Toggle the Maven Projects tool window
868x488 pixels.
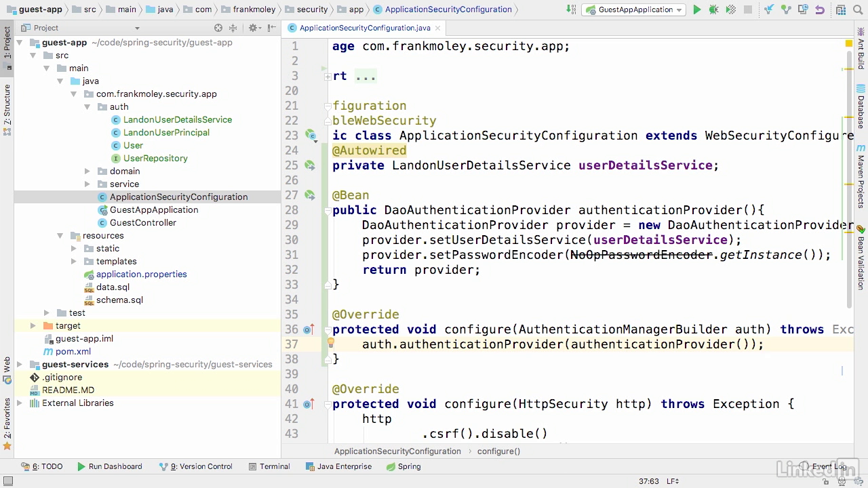pyautogui.click(x=861, y=178)
